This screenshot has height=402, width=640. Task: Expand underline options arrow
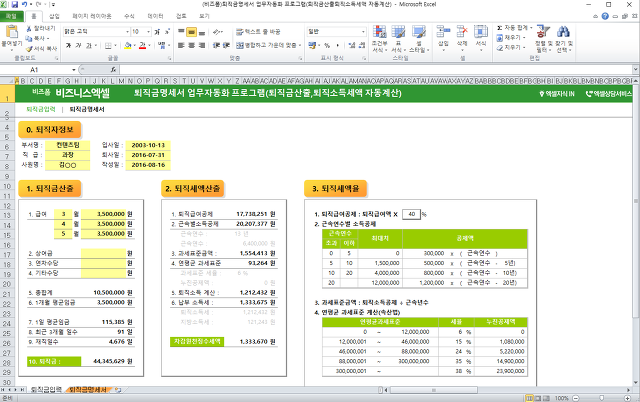[96, 45]
